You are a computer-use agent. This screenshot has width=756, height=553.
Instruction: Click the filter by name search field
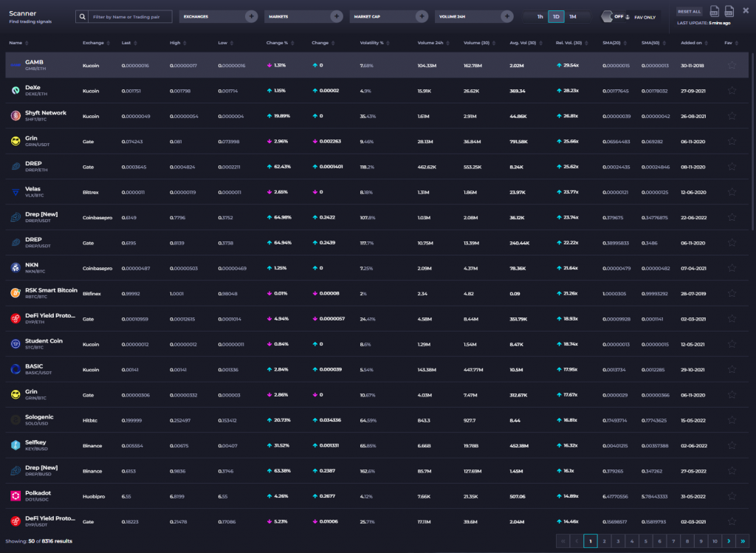tap(131, 16)
